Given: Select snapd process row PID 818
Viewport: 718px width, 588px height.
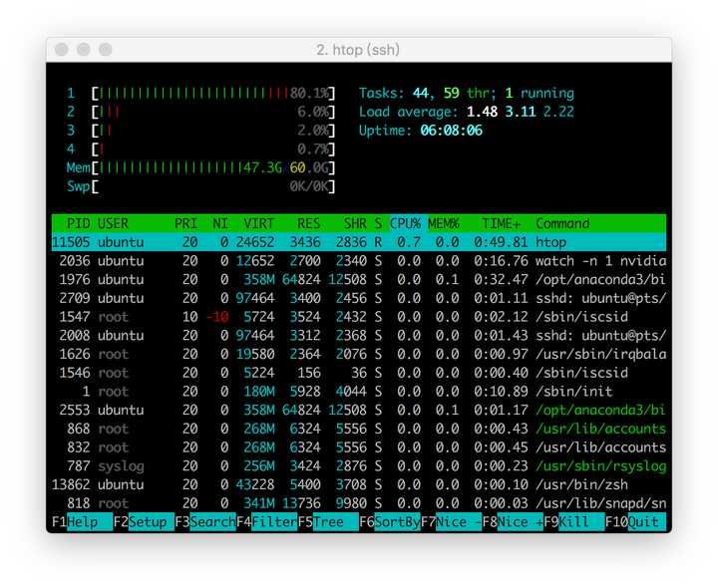Looking at the screenshot, I should (359, 503).
